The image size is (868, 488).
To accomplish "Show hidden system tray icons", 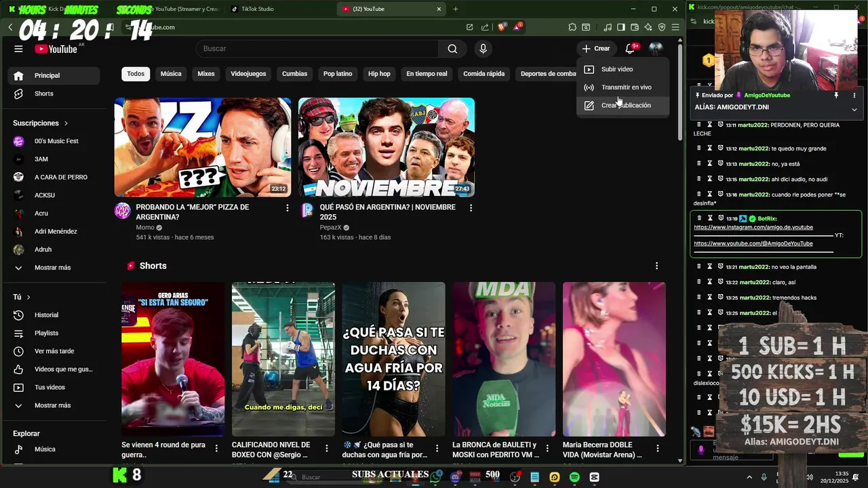I will pyautogui.click(x=749, y=477).
